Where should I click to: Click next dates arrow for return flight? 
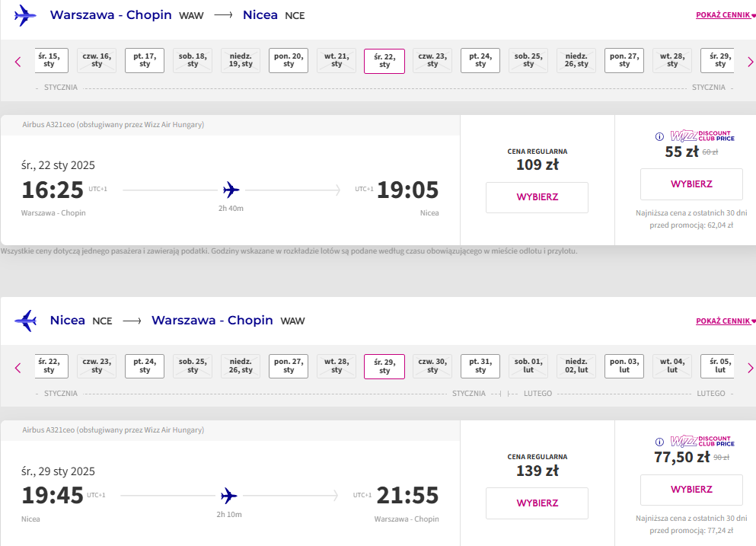pyautogui.click(x=750, y=368)
